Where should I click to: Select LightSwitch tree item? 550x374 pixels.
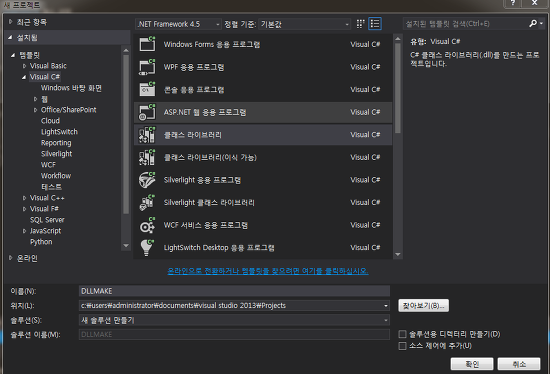pyautogui.click(x=59, y=132)
